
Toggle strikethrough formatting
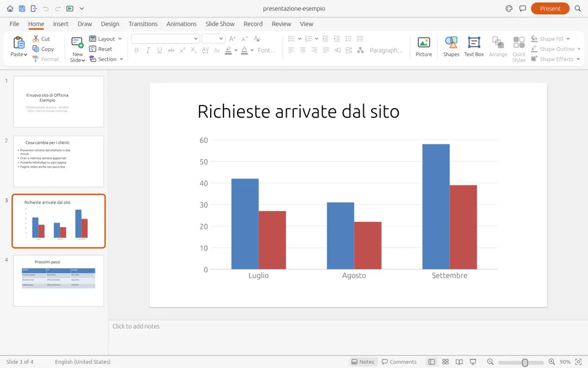click(x=171, y=50)
